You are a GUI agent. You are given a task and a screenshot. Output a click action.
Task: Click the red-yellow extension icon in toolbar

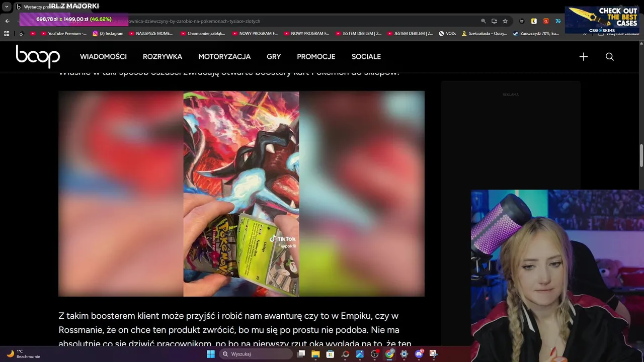point(546,21)
